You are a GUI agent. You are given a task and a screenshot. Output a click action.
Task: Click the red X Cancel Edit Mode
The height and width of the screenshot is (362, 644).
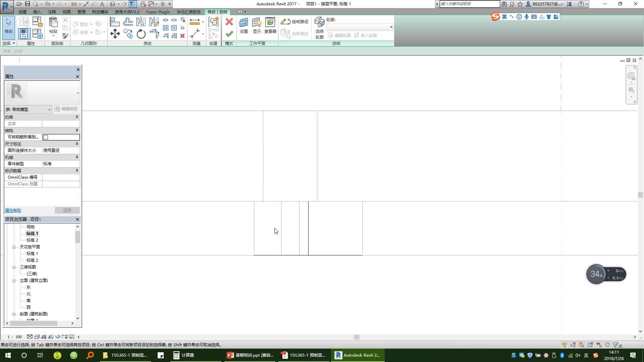[229, 22]
